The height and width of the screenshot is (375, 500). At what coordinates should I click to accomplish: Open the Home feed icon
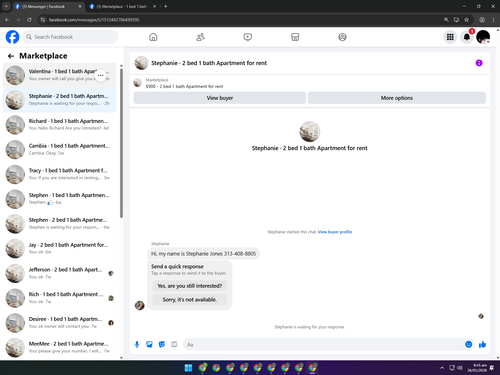tap(153, 37)
